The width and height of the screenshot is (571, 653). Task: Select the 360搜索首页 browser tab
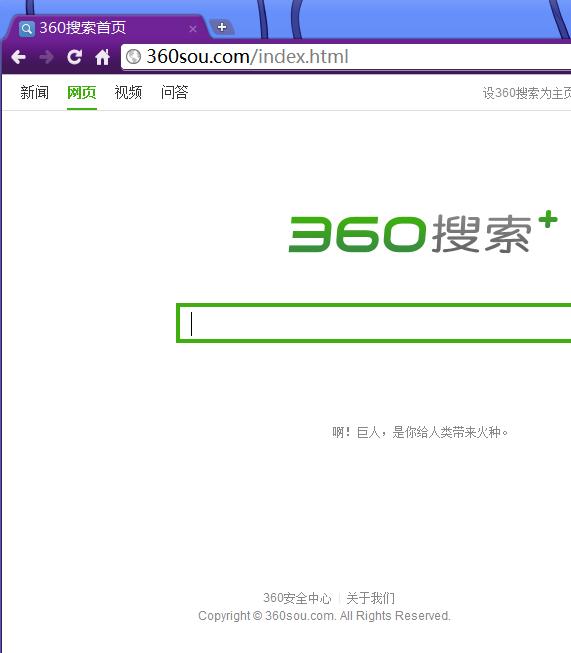106,28
